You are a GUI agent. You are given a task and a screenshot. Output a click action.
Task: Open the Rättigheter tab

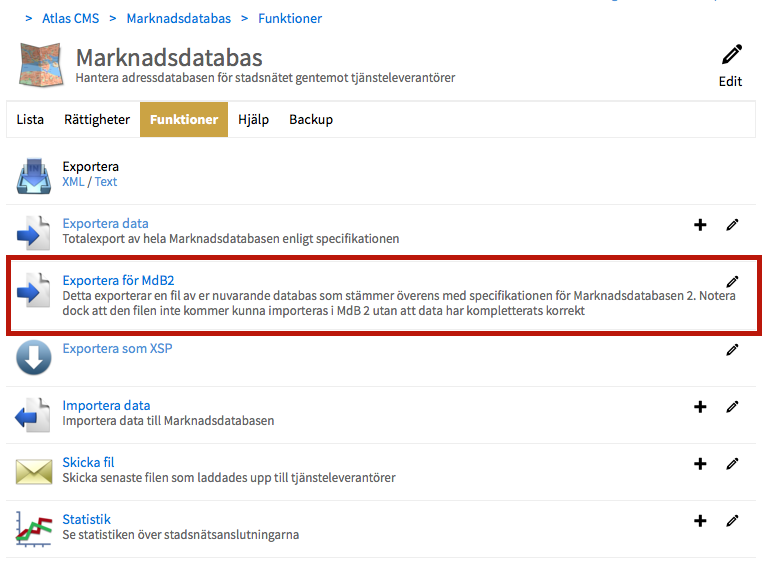pyautogui.click(x=97, y=120)
